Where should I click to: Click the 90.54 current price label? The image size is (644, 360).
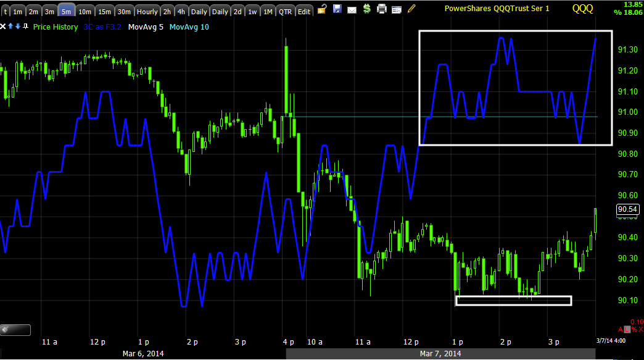628,209
